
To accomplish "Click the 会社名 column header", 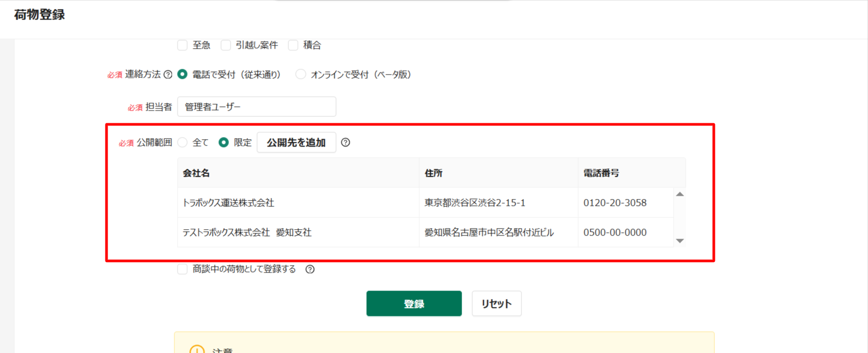I will pyautogui.click(x=298, y=173).
